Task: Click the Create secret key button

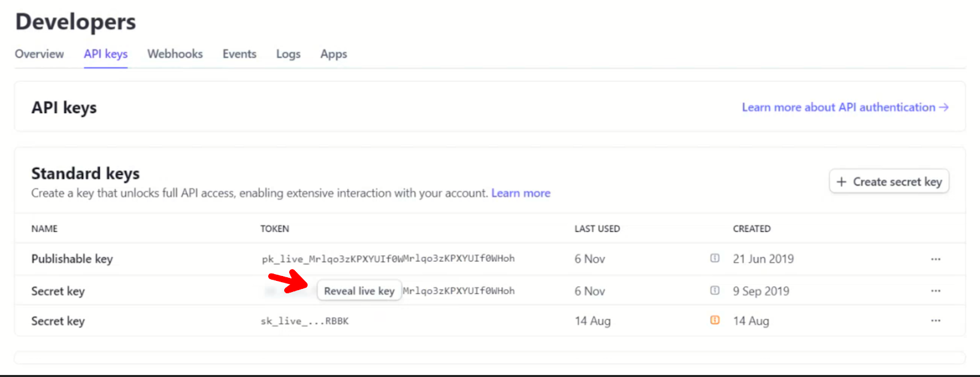Action: [x=889, y=182]
